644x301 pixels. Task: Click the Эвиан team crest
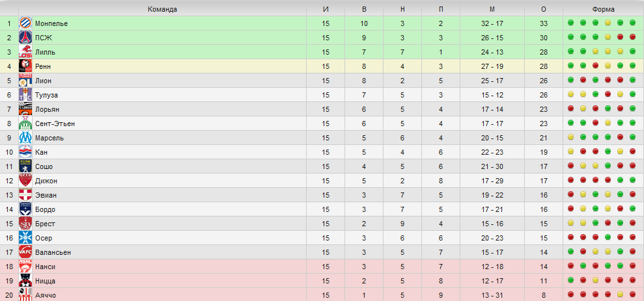coord(25,195)
